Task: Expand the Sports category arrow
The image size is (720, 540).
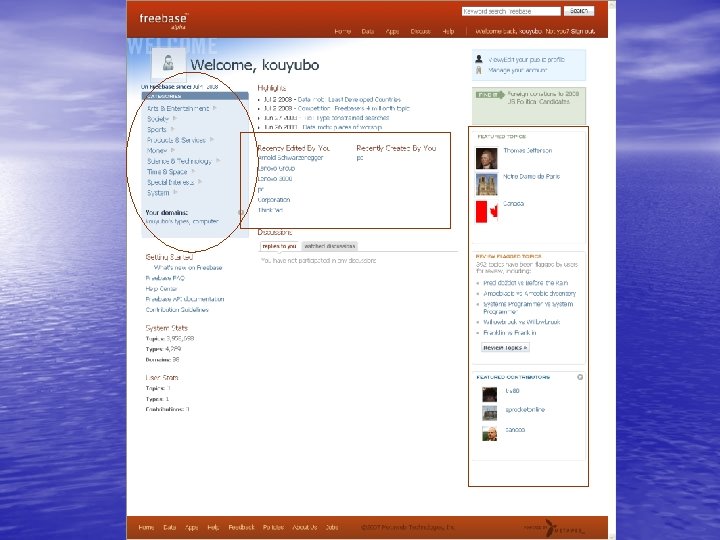Action: [x=172, y=129]
